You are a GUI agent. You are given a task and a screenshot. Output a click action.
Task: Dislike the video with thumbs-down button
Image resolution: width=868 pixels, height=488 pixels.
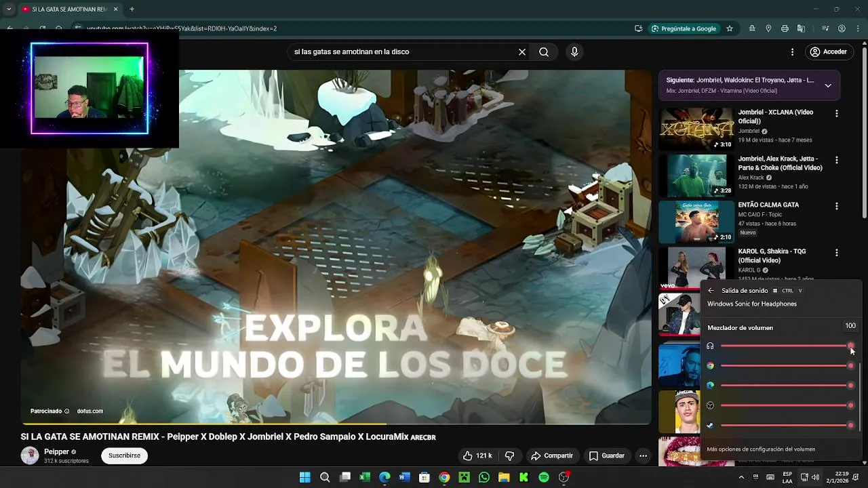pos(509,455)
